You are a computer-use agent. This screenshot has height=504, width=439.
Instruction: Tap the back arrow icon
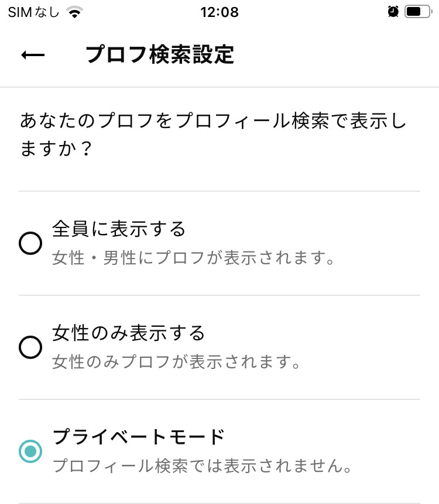33,55
